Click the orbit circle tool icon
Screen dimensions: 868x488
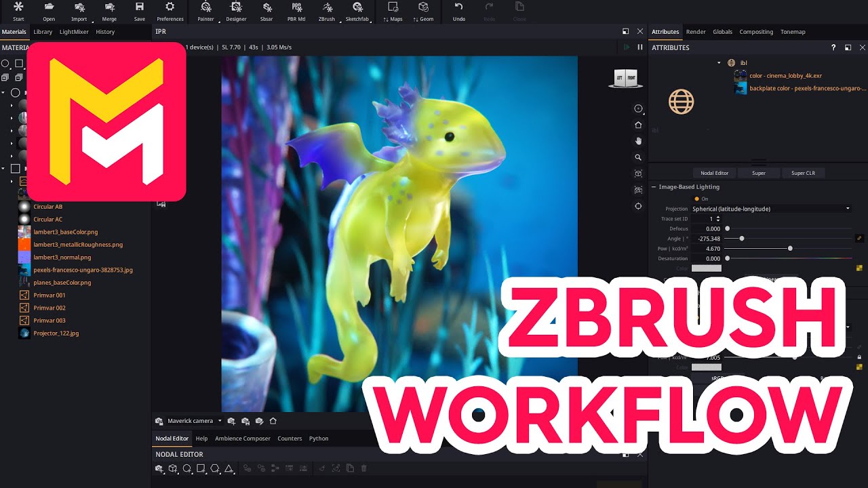(x=638, y=108)
